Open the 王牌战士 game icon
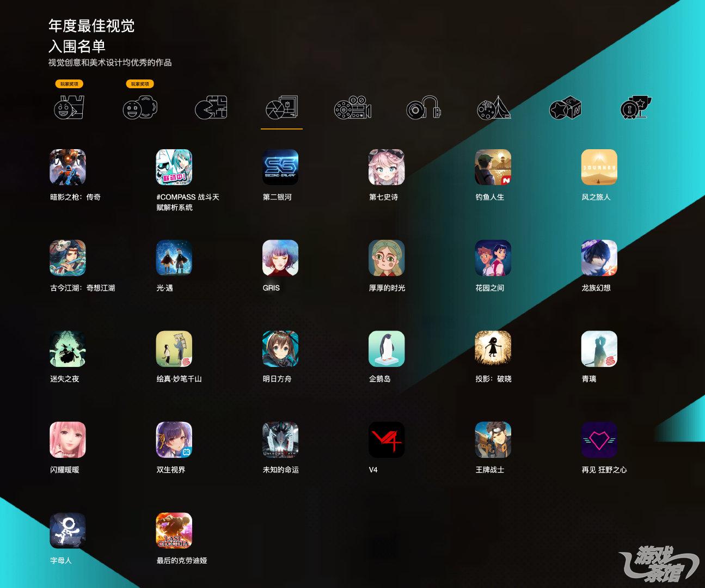This screenshot has height=588, width=705. coord(493,440)
